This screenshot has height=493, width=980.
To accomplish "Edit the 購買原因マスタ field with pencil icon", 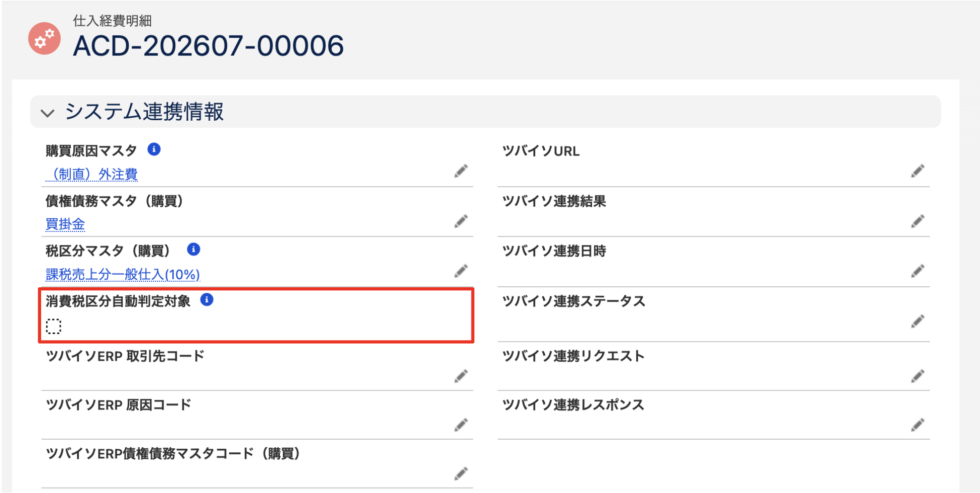I will [x=461, y=171].
